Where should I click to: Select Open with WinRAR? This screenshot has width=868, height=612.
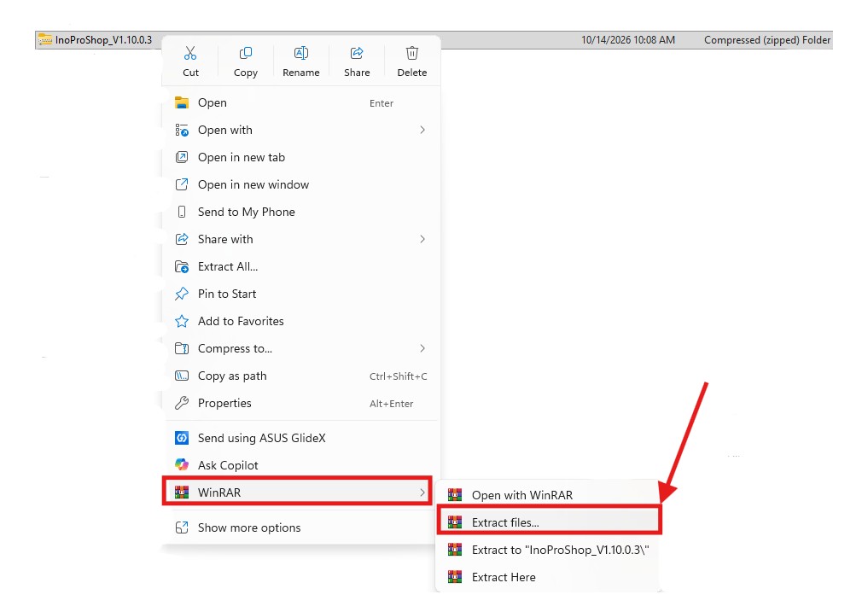click(x=549, y=495)
